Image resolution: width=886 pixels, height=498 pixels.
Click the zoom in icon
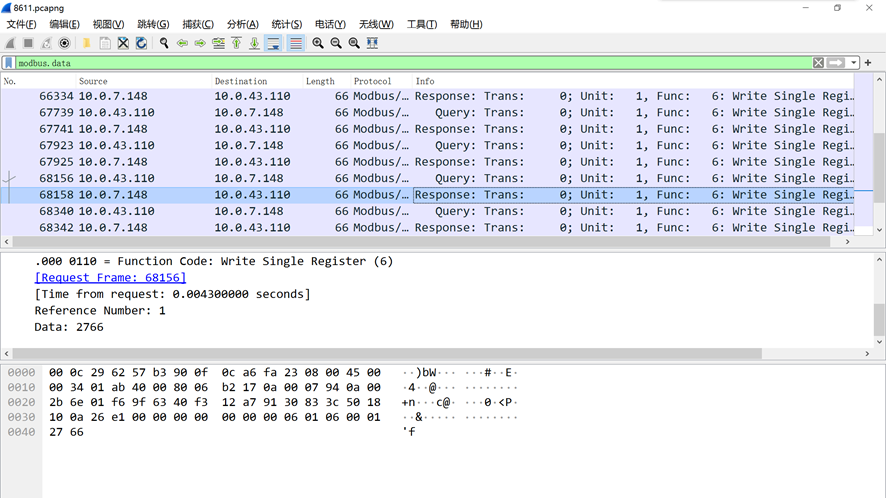click(318, 43)
